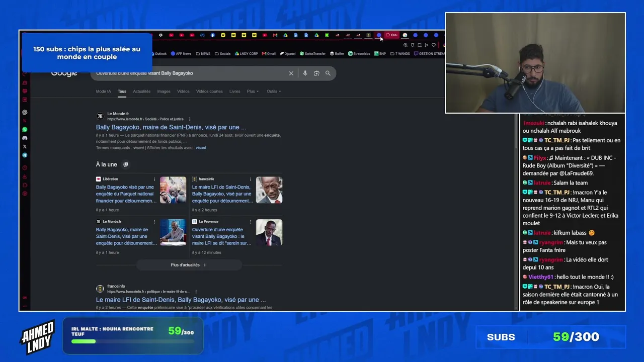Click the À la une collection icon
This screenshot has width=644, height=362.
[126, 164]
